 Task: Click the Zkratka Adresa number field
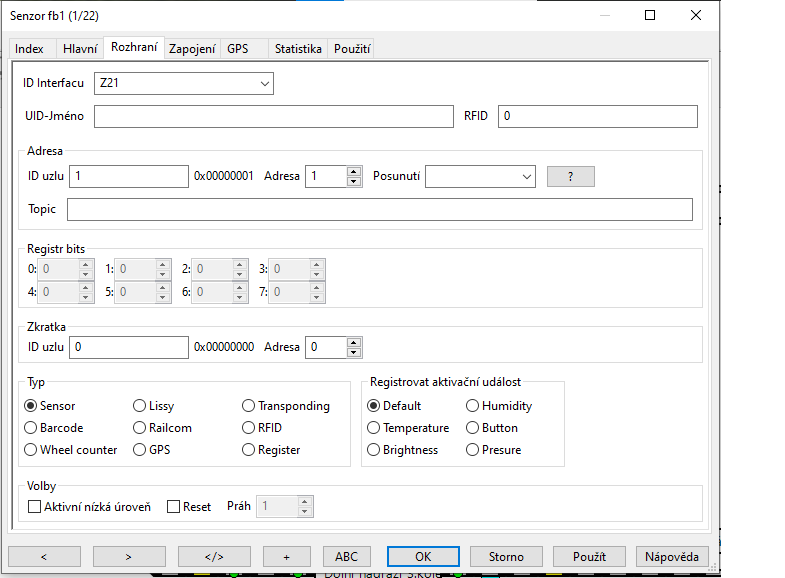coord(326,347)
